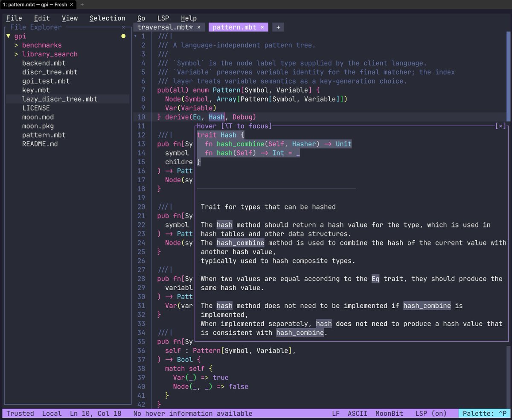The height and width of the screenshot is (420, 512).
Task: Add a new editor tab with plus button
Action: click(x=278, y=27)
